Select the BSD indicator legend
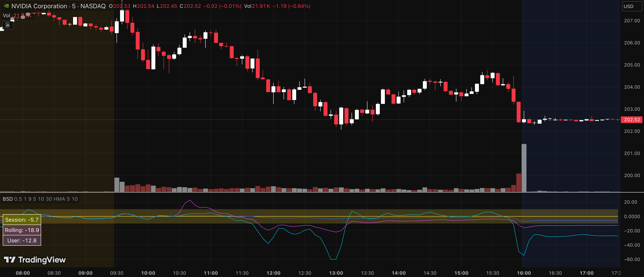Image resolution: width=644 pixels, height=277 pixels. coord(8,199)
